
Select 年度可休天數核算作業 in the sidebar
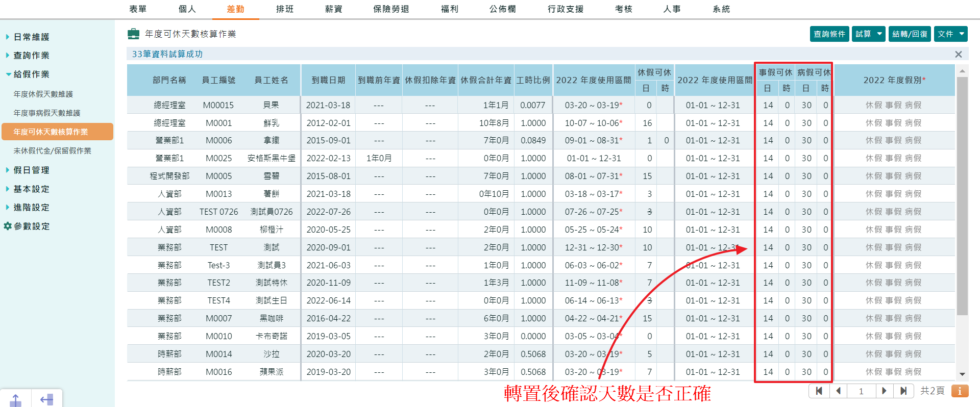tap(57, 132)
